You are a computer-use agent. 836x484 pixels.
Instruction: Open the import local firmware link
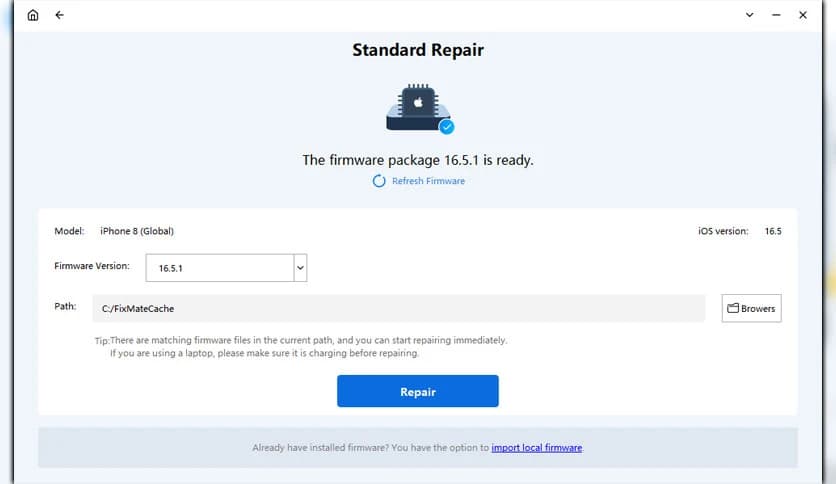pos(536,448)
